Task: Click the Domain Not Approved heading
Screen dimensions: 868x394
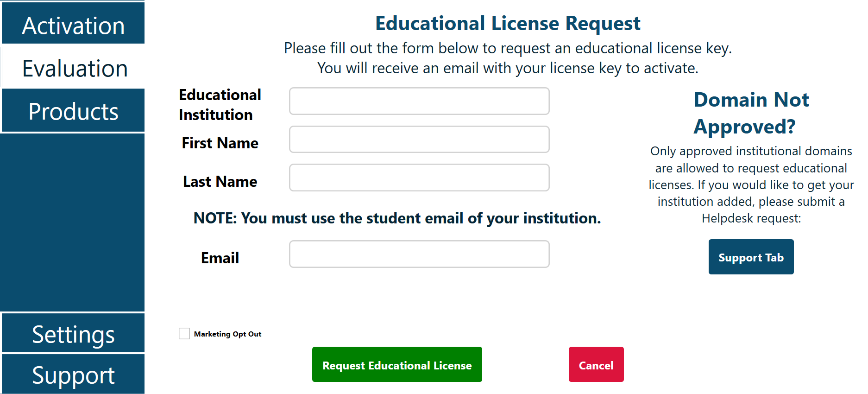Action: (751, 113)
